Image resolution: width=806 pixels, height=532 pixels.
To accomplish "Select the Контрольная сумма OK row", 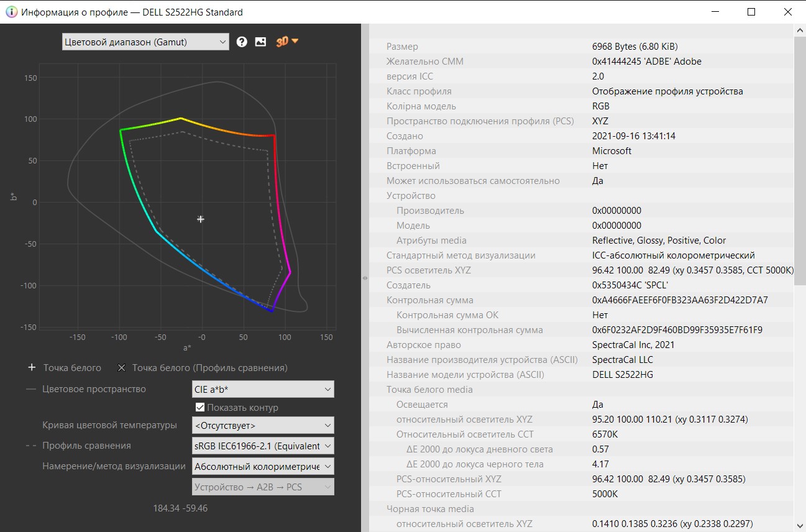I will click(582, 315).
